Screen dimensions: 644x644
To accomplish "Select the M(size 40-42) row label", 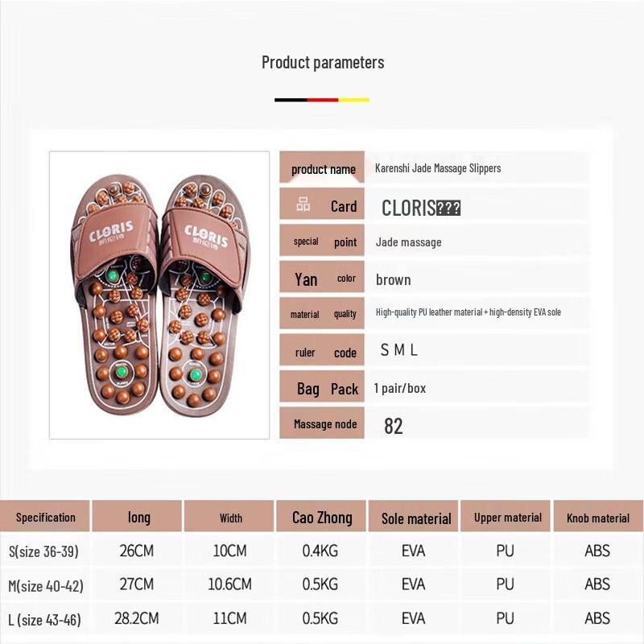I will coord(46,585).
